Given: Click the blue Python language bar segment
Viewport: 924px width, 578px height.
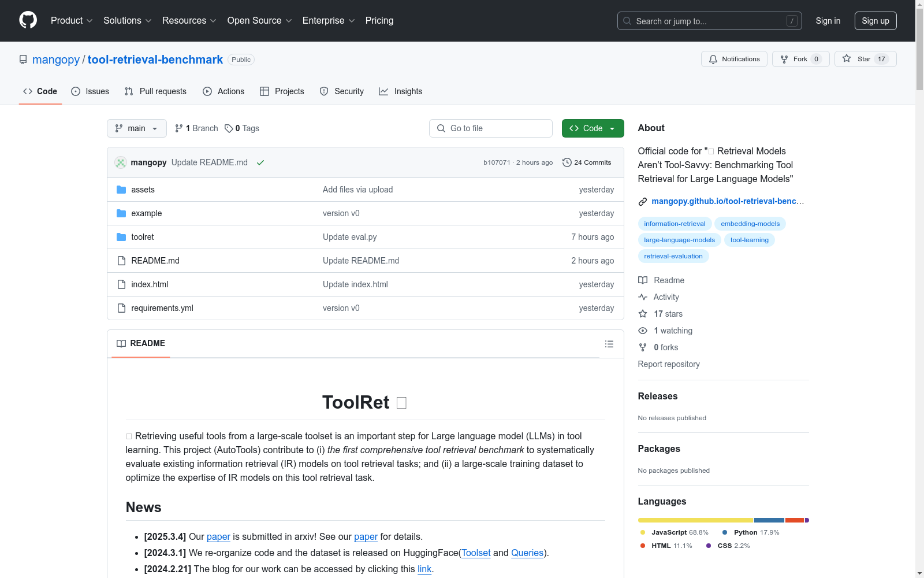Looking at the screenshot, I should (x=769, y=520).
